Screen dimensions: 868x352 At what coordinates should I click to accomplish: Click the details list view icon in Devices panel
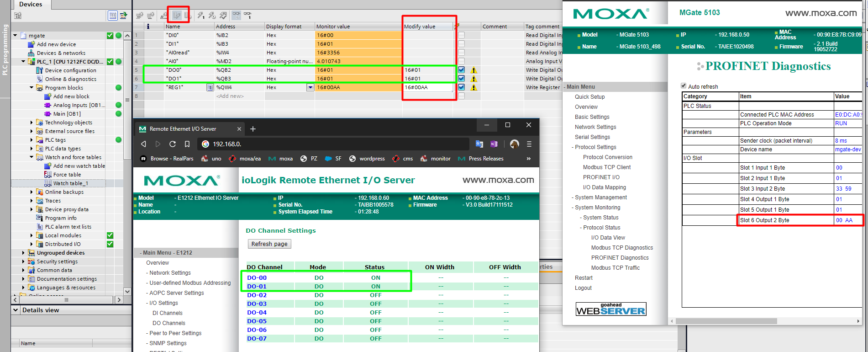[x=113, y=16]
